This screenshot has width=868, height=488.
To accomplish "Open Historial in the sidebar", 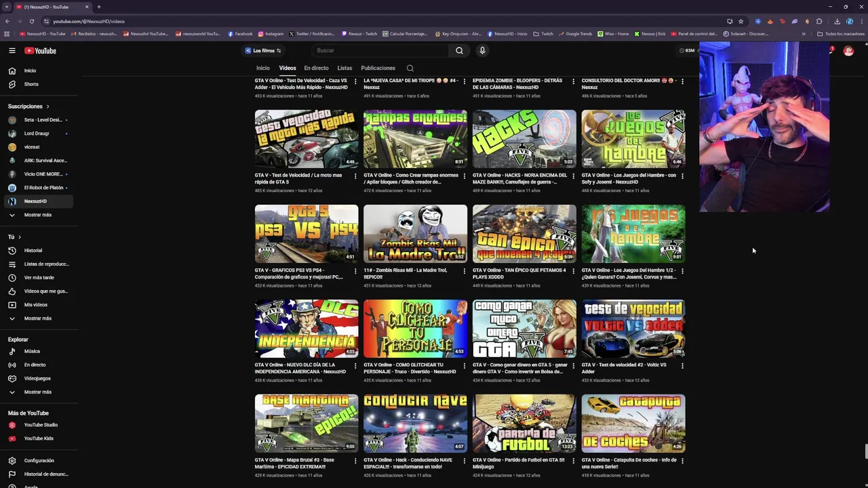I will pos(39,251).
